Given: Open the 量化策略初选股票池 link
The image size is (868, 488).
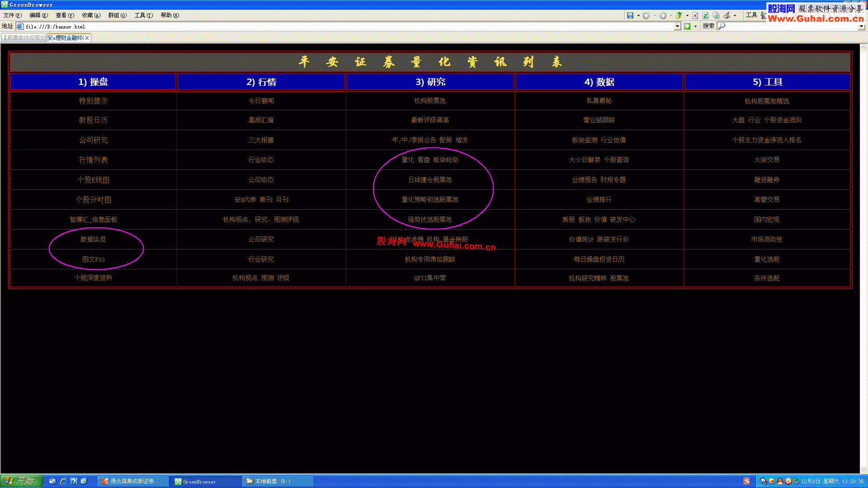Looking at the screenshot, I should point(430,200).
